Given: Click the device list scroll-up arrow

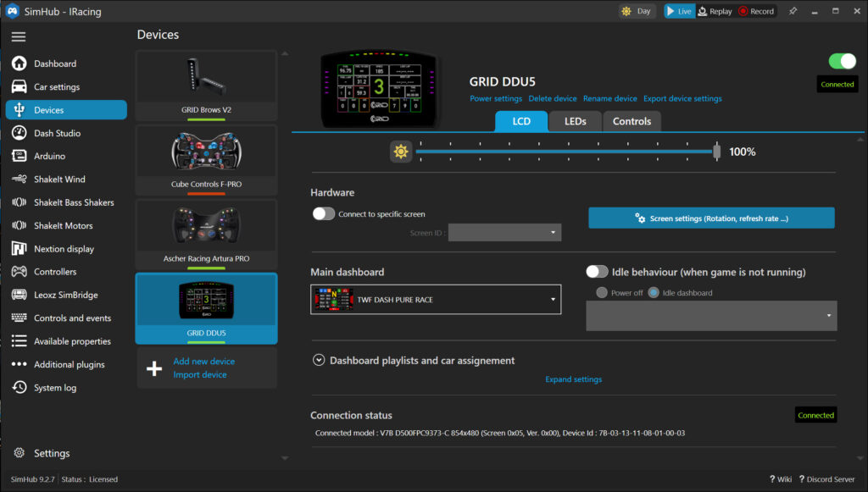Looking at the screenshot, I should coord(285,53).
